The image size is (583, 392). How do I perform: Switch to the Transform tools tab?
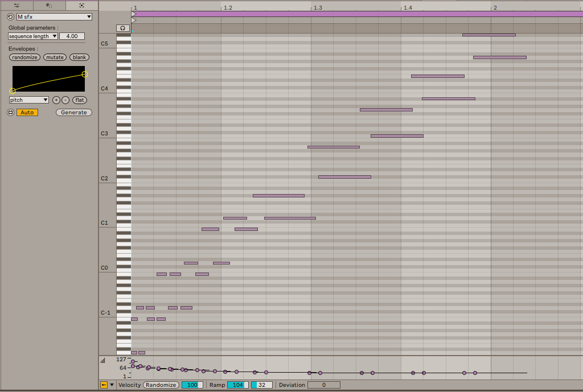point(49,5)
